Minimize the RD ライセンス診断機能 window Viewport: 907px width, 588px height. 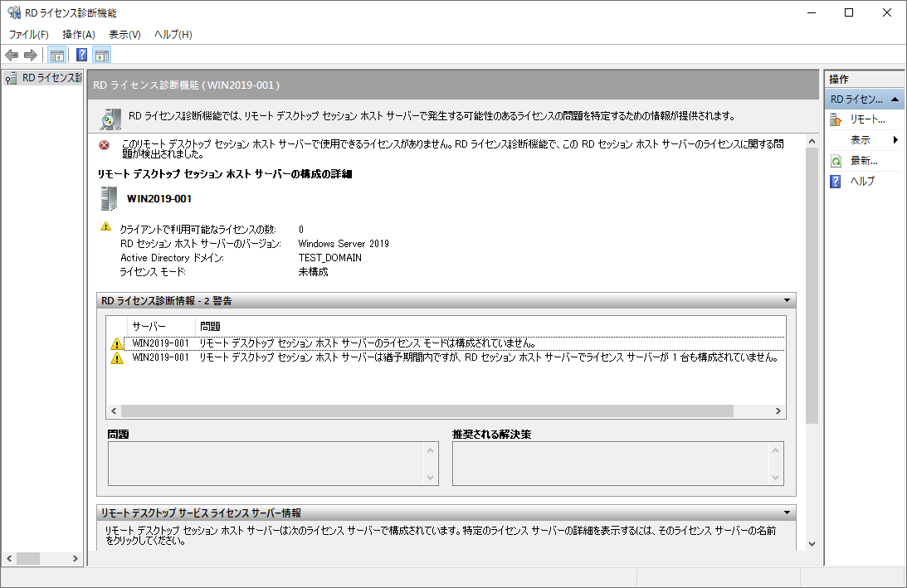[812, 12]
